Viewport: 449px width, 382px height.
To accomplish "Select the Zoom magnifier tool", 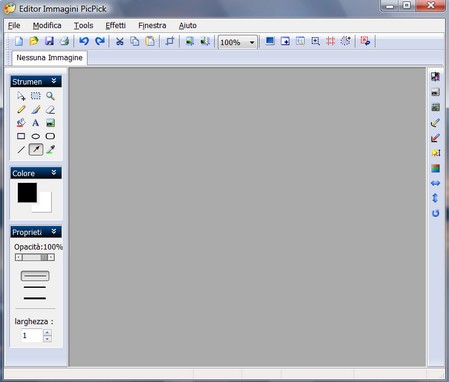I will click(x=50, y=96).
